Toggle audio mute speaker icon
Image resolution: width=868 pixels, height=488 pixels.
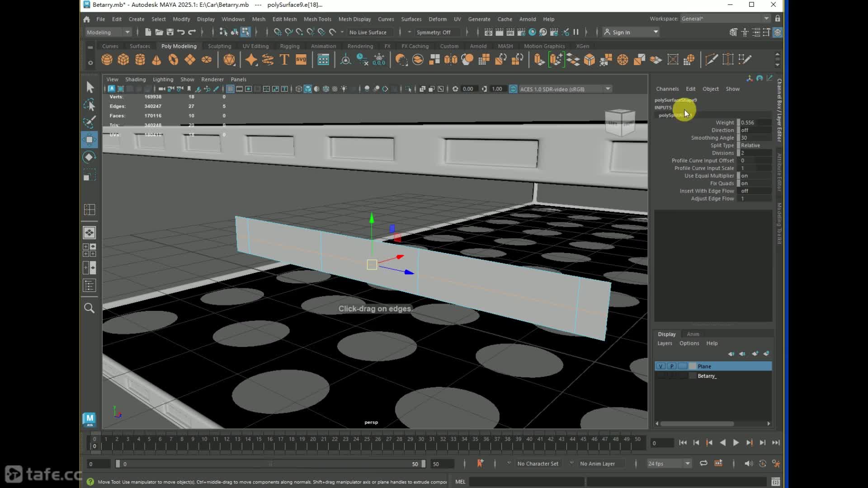(x=748, y=464)
